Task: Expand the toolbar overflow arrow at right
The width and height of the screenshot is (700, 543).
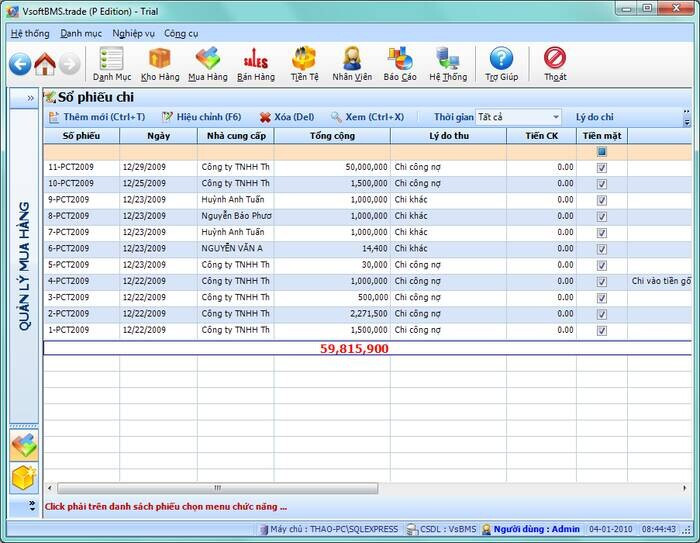Action: (x=687, y=118)
